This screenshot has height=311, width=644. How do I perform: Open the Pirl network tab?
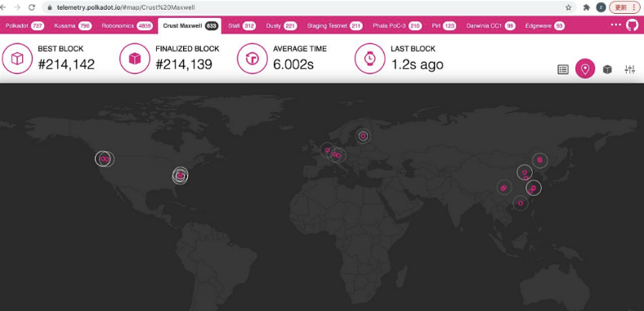point(444,25)
